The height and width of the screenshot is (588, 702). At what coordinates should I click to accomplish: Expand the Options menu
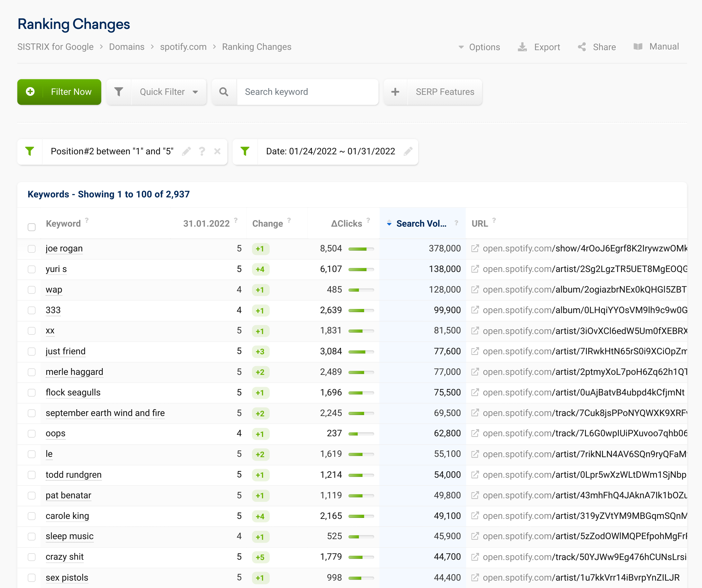pos(479,47)
